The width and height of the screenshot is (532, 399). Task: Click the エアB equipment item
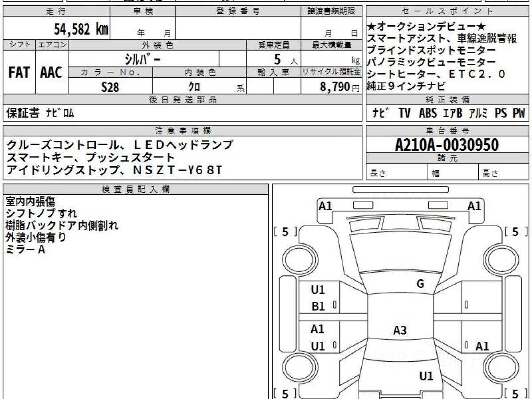[453, 113]
